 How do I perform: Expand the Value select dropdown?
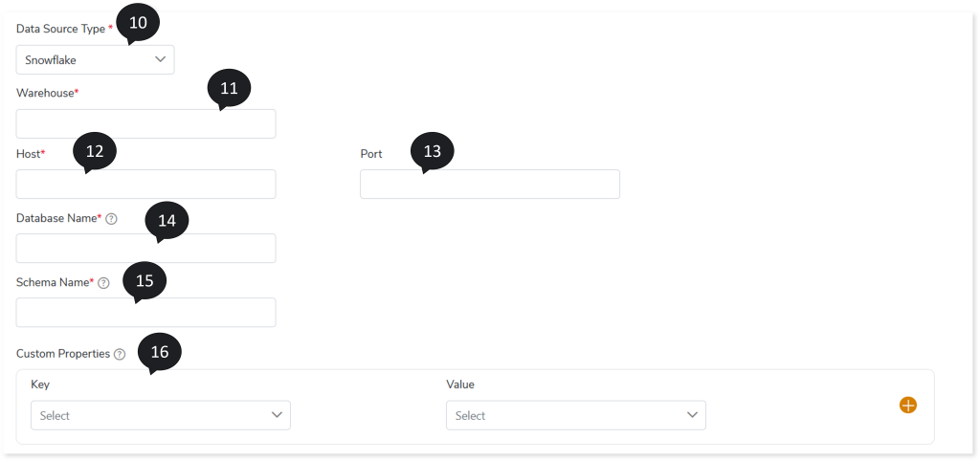click(x=575, y=415)
